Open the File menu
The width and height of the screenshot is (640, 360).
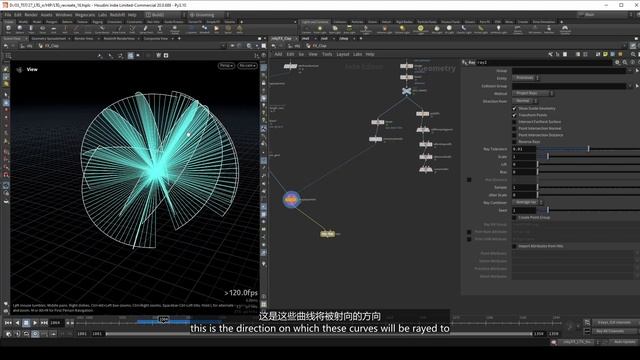8,15
